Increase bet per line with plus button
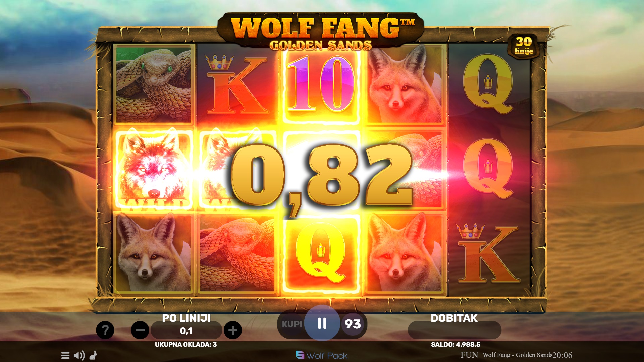Image resolution: width=644 pixels, height=362 pixels. (233, 330)
